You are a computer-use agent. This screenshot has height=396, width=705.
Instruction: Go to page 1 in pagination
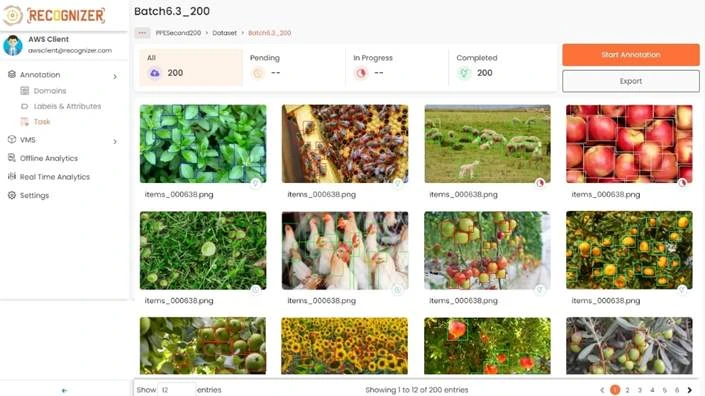pyautogui.click(x=615, y=390)
